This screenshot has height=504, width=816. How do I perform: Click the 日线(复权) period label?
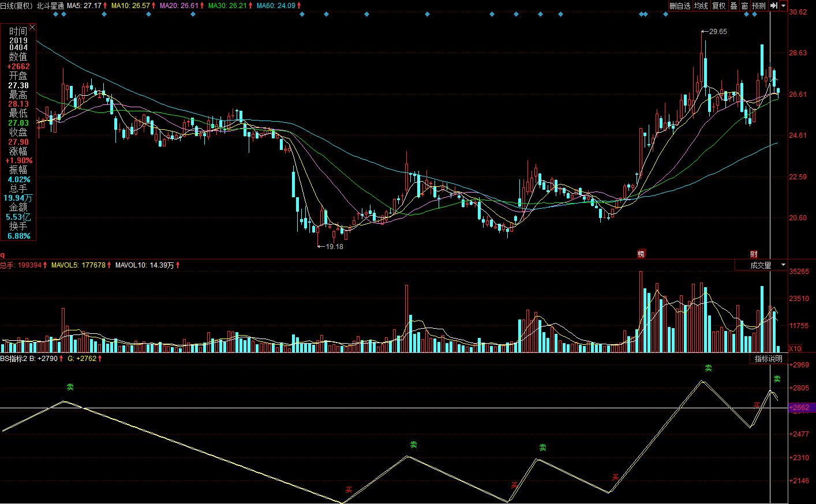tap(16, 5)
